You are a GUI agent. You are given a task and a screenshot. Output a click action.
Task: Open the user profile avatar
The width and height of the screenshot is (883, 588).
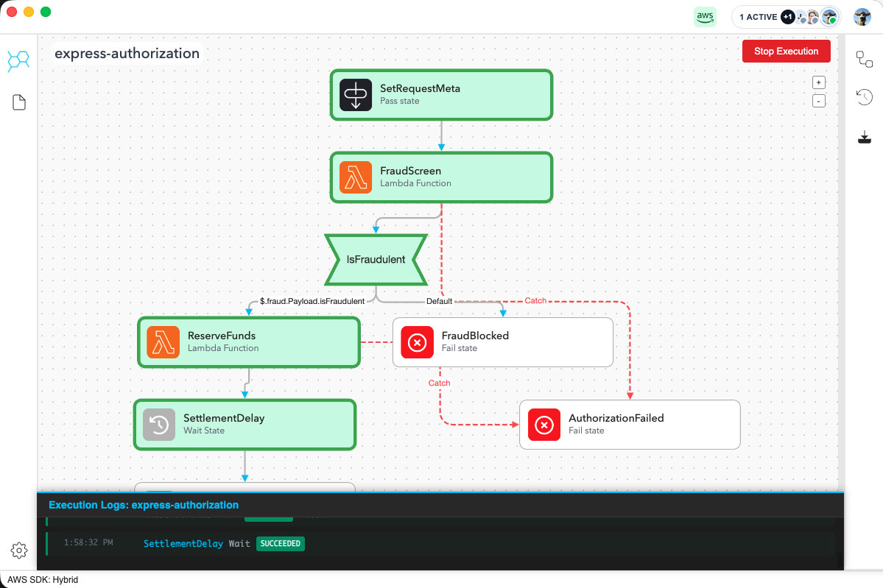[862, 17]
